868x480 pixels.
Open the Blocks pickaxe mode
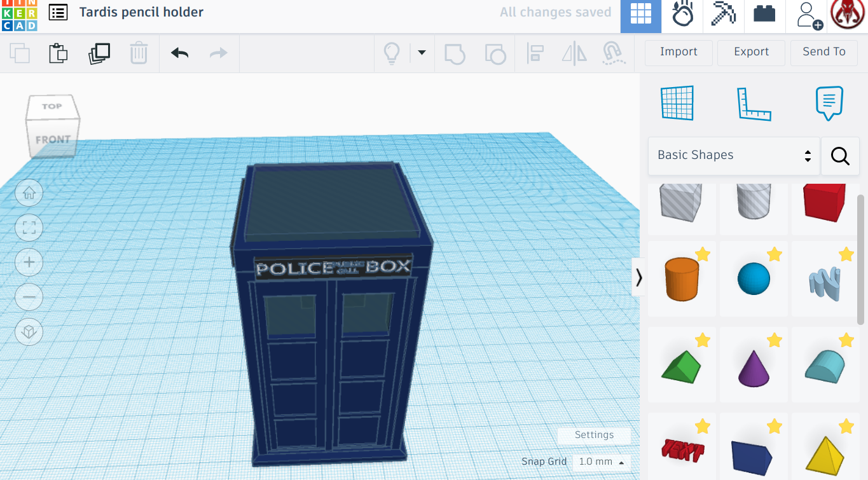pos(723,14)
